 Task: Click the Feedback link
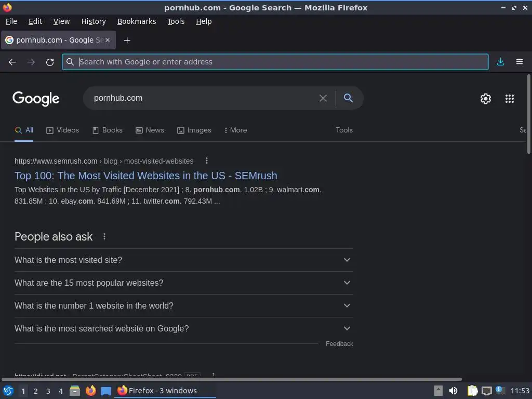click(x=339, y=344)
